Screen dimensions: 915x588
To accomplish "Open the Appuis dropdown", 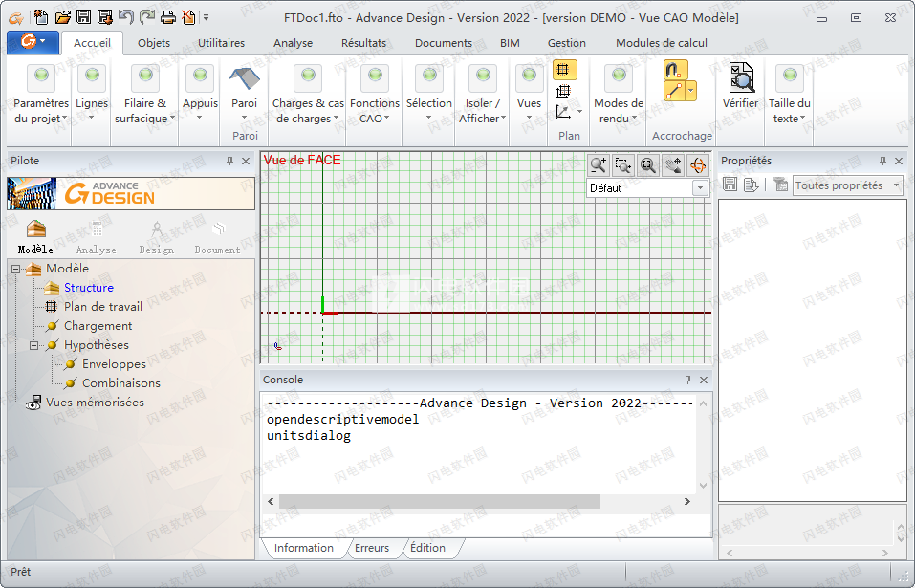I will pos(200,94).
